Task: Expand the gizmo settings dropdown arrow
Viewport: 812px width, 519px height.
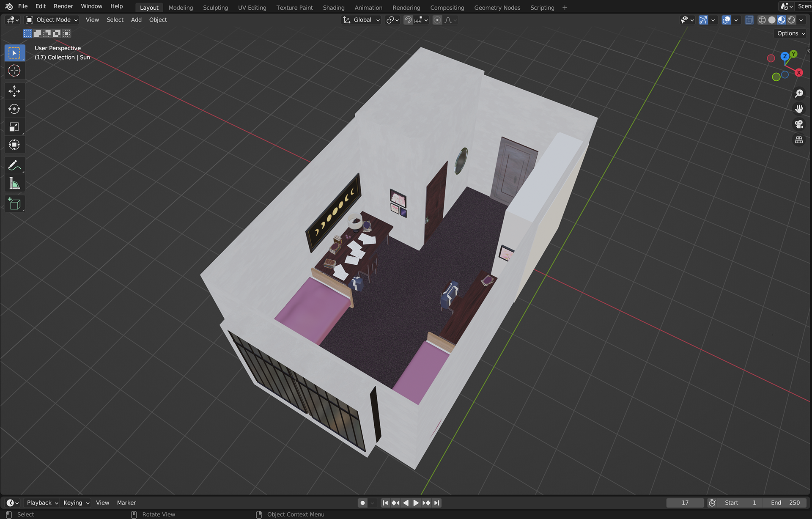Action: coord(713,20)
